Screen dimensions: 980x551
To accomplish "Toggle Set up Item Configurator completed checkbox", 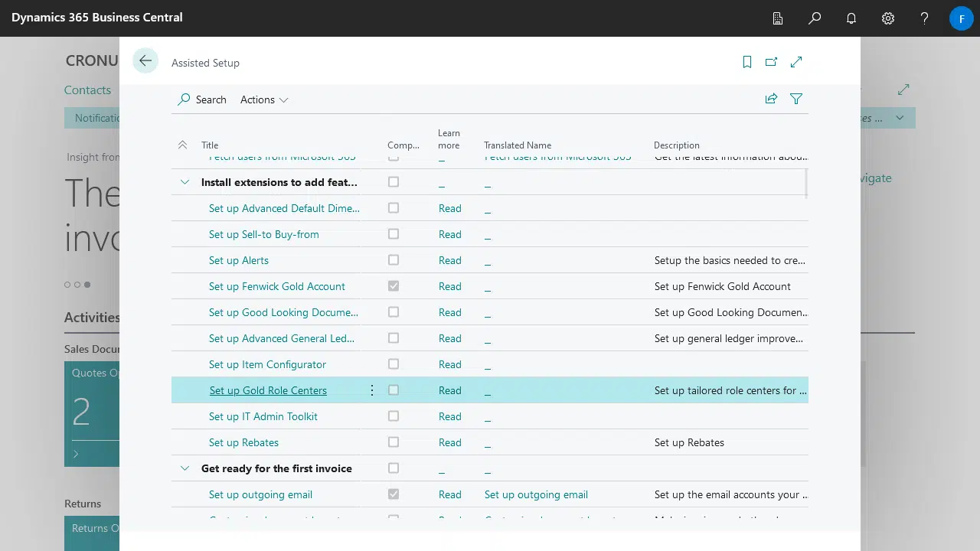I will point(394,364).
